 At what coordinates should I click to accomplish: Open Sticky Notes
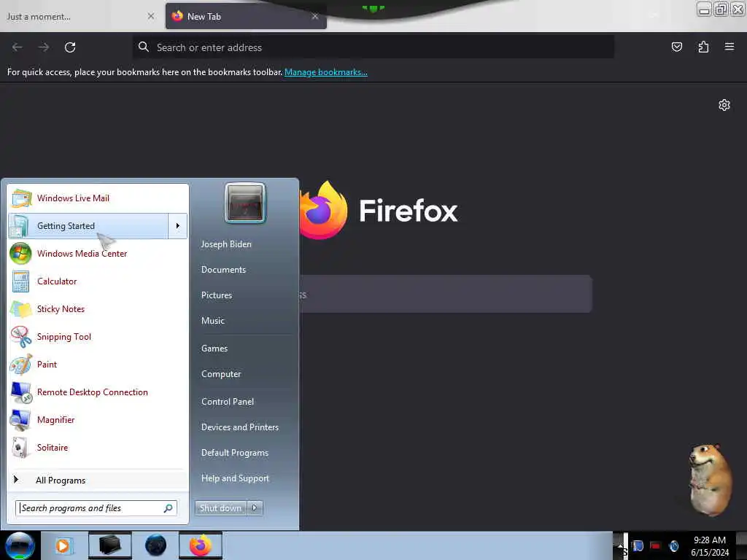pyautogui.click(x=98, y=308)
